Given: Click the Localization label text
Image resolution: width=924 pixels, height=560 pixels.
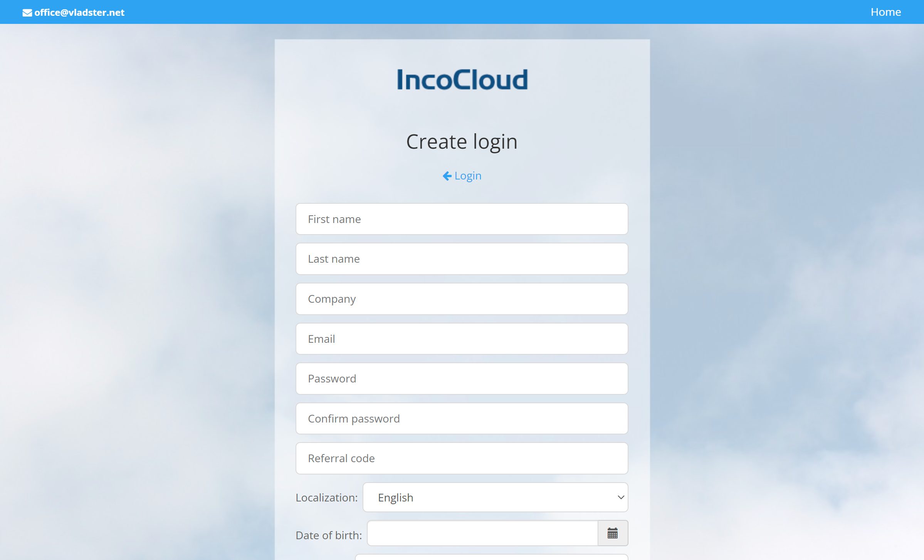Looking at the screenshot, I should click(326, 498).
